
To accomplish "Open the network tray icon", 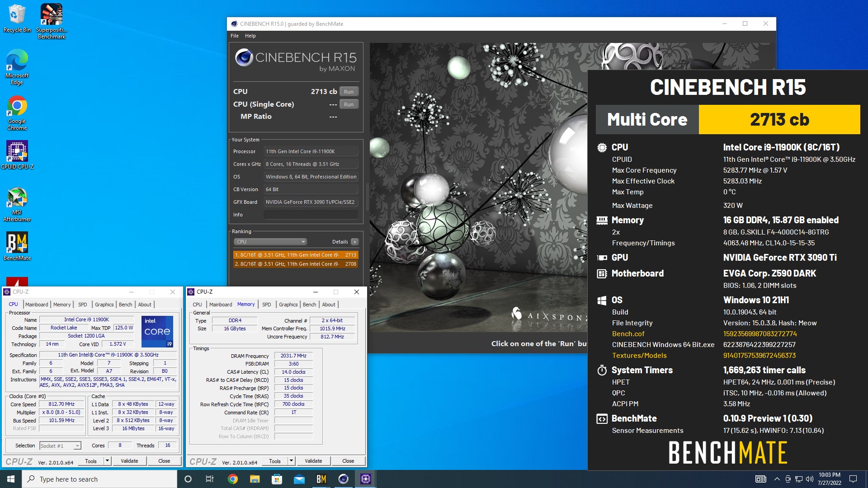I will click(799, 479).
